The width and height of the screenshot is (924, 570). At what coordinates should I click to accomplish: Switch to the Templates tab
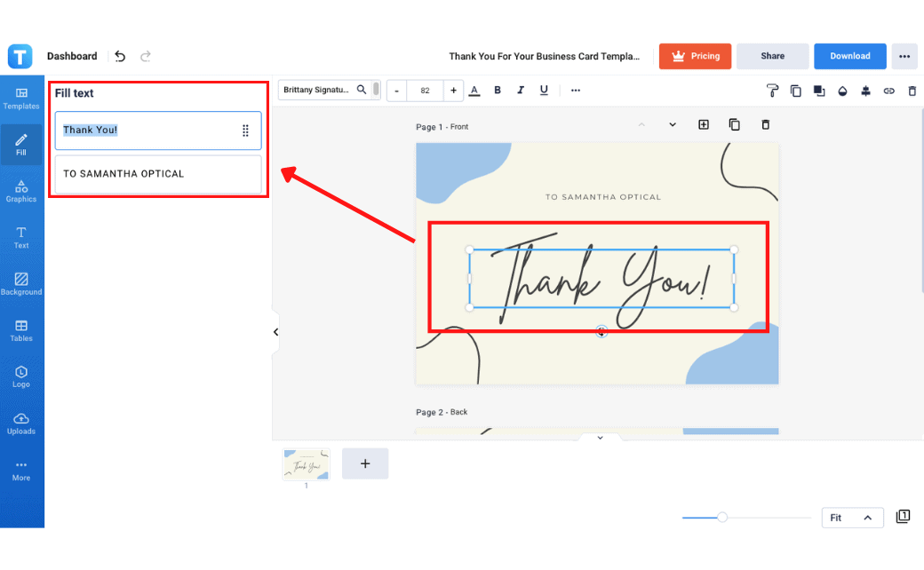[21, 98]
